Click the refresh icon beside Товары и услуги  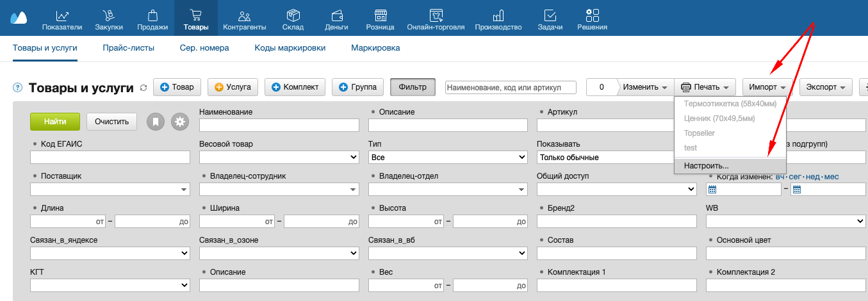pos(143,88)
